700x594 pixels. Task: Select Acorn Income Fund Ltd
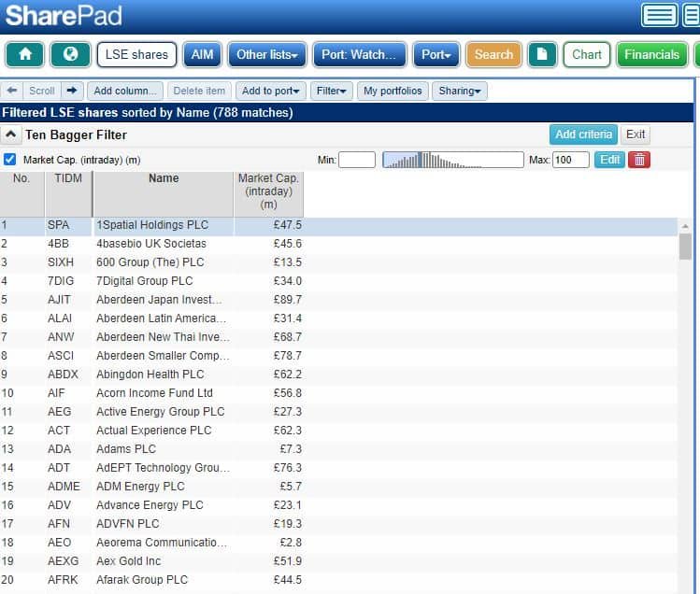pos(154,393)
